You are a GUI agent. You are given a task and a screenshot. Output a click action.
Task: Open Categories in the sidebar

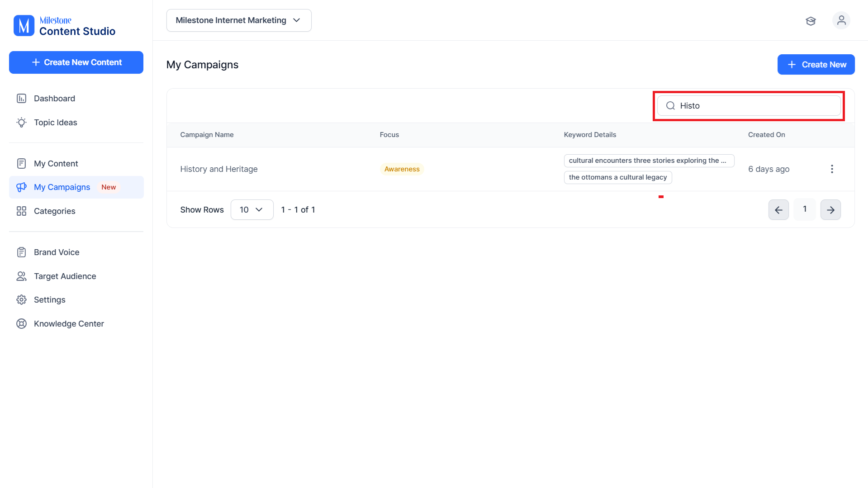[76, 211]
